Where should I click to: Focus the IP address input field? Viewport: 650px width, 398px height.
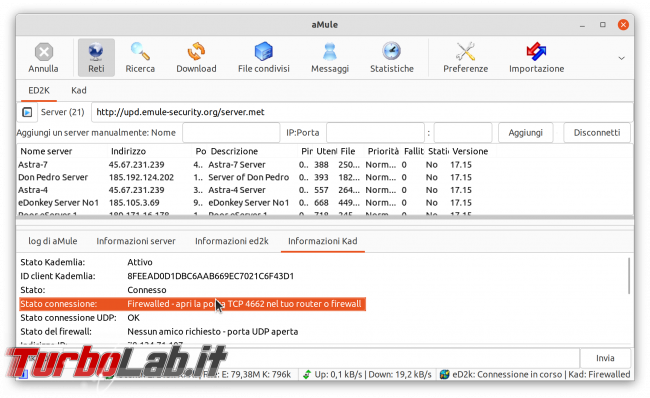(375, 133)
